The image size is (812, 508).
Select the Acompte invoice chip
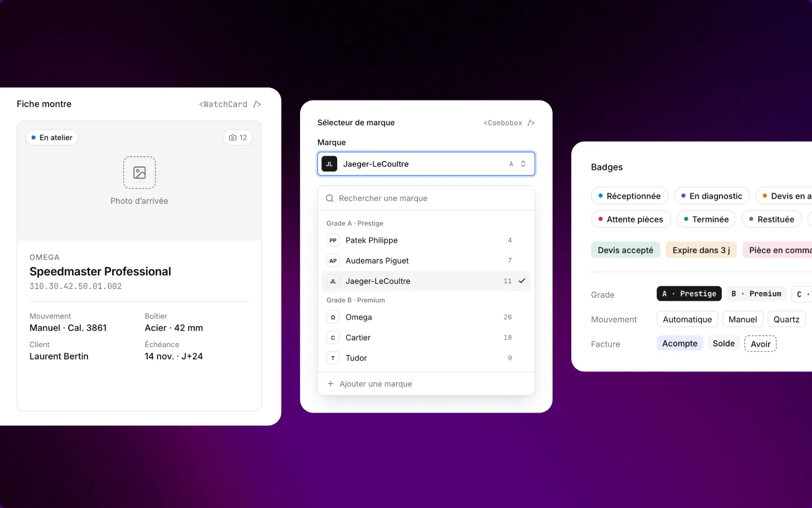tap(680, 343)
